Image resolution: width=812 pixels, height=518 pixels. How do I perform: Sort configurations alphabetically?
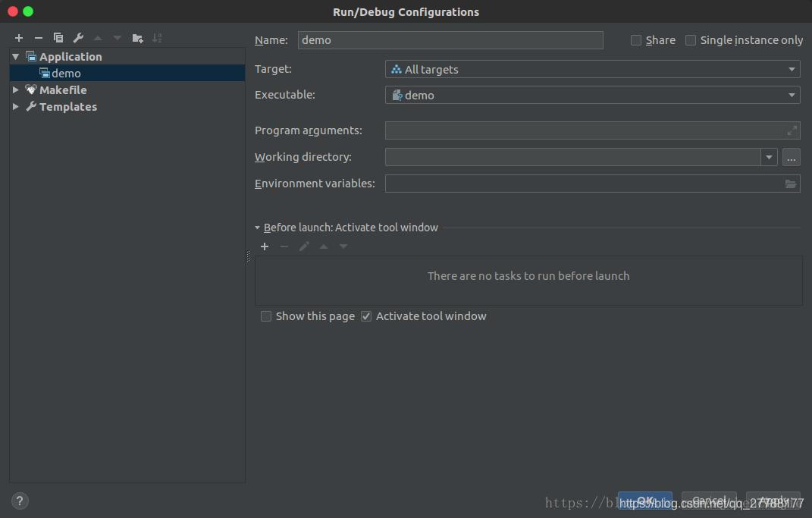[x=157, y=38]
